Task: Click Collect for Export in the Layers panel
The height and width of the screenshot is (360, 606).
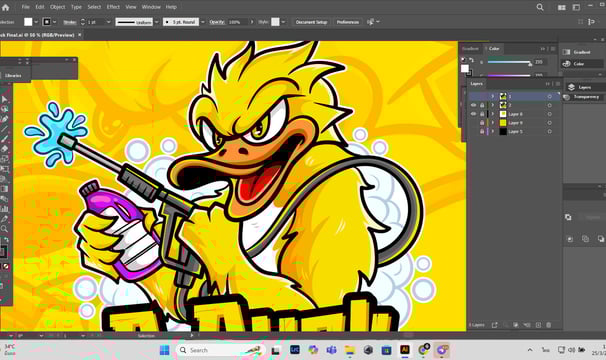Action: tap(495, 325)
